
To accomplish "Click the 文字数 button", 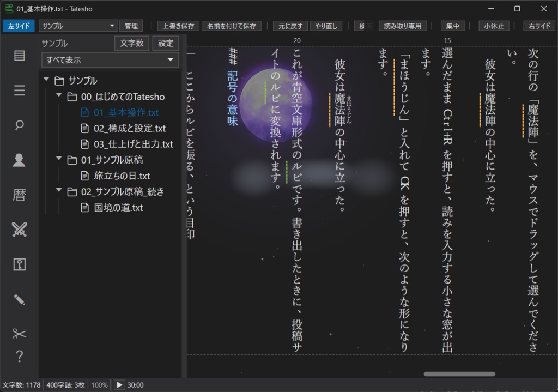I will coord(132,43).
